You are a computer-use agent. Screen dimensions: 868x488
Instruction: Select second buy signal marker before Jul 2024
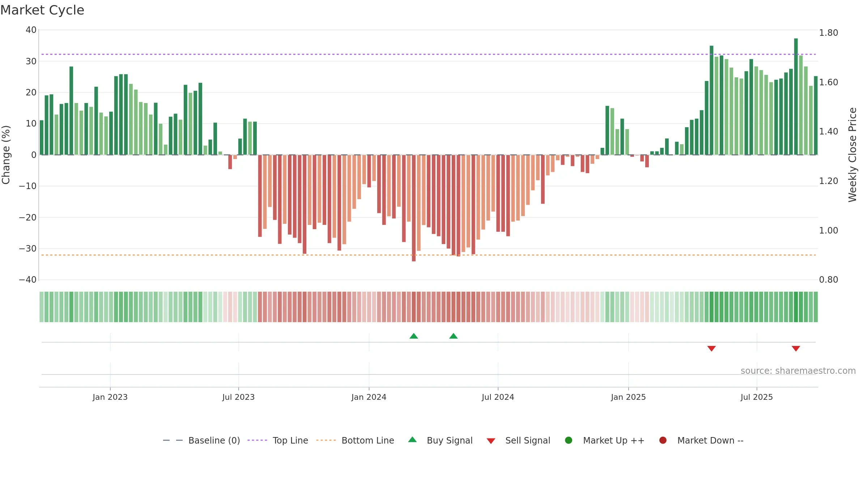point(454,336)
